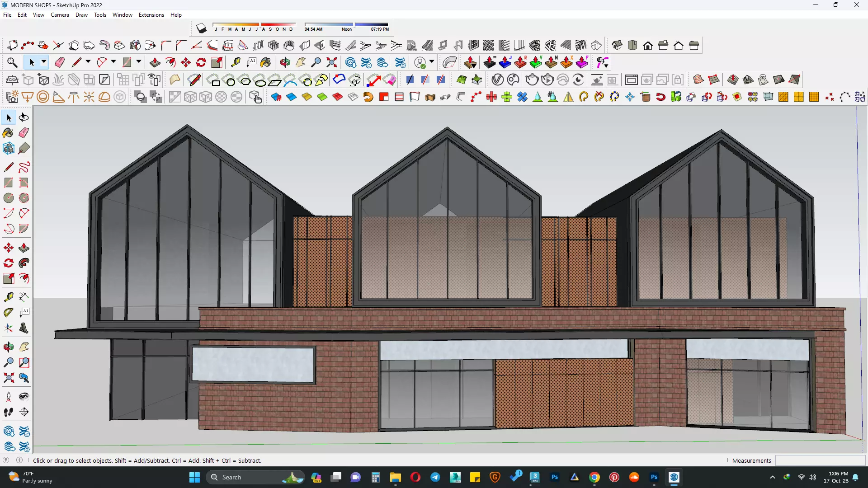This screenshot has width=868, height=488.
Task: Choose the Look Around eye tool
Action: click(x=24, y=397)
